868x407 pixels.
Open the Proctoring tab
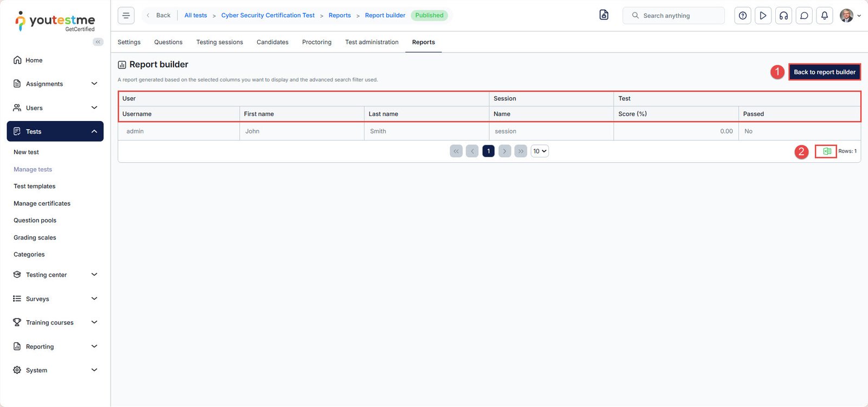pyautogui.click(x=316, y=42)
